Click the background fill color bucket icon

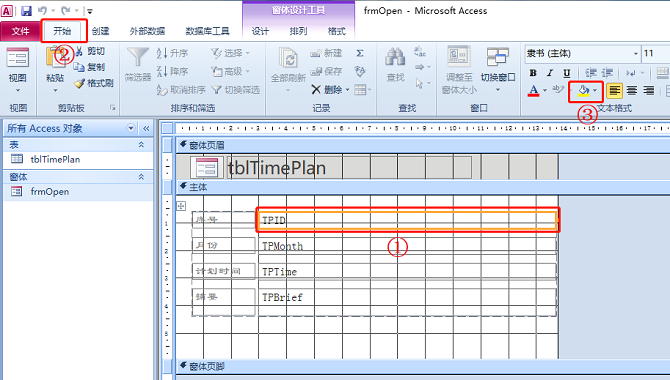pyautogui.click(x=583, y=91)
